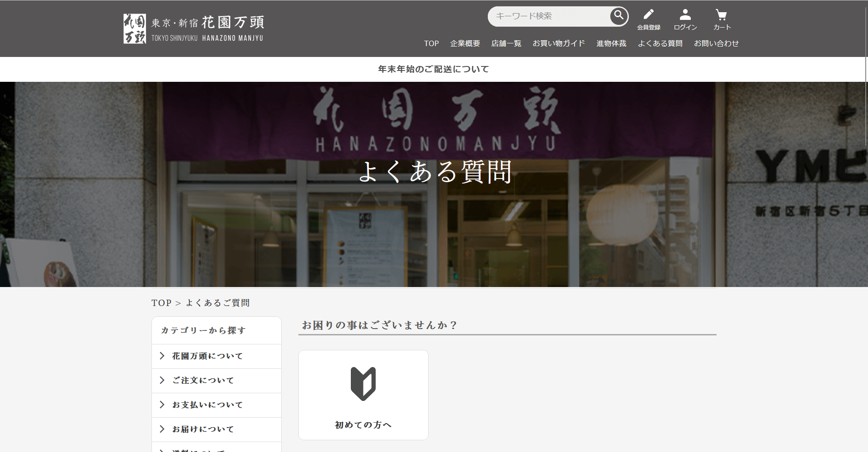Click the magnifying glass search icon
The width and height of the screenshot is (868, 452).
click(619, 16)
